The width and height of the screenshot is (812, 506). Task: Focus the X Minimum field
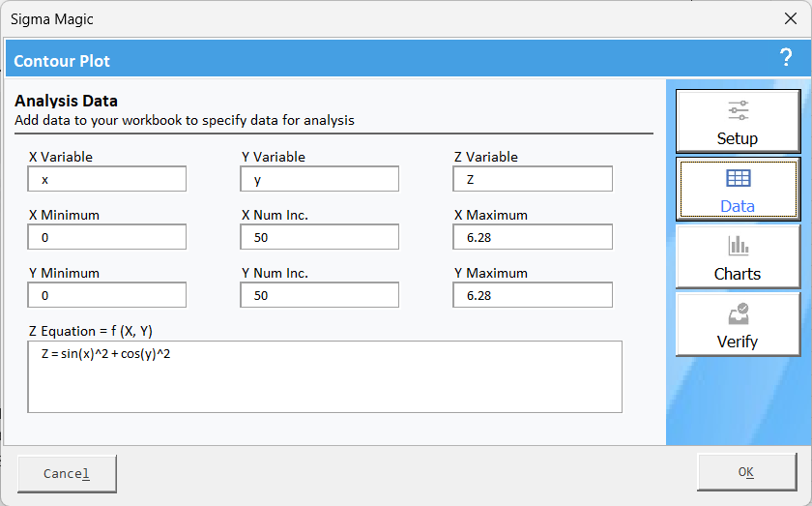pos(107,237)
